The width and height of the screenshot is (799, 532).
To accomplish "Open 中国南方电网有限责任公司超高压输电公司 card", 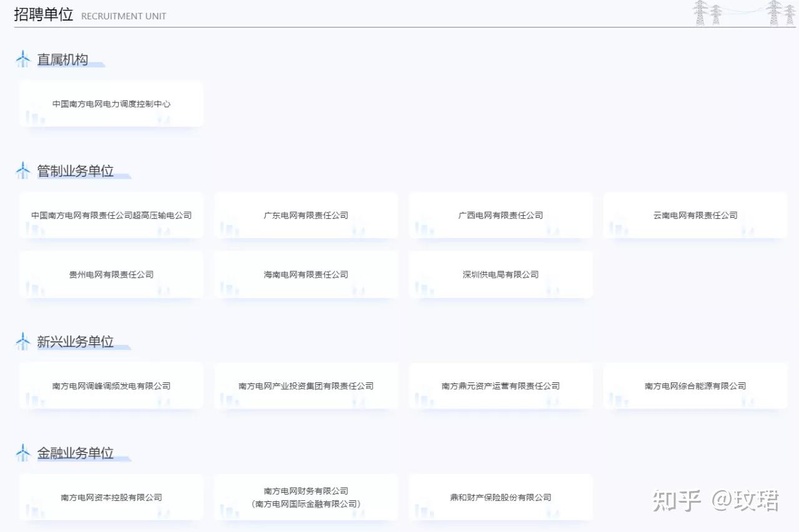I will point(111,215).
